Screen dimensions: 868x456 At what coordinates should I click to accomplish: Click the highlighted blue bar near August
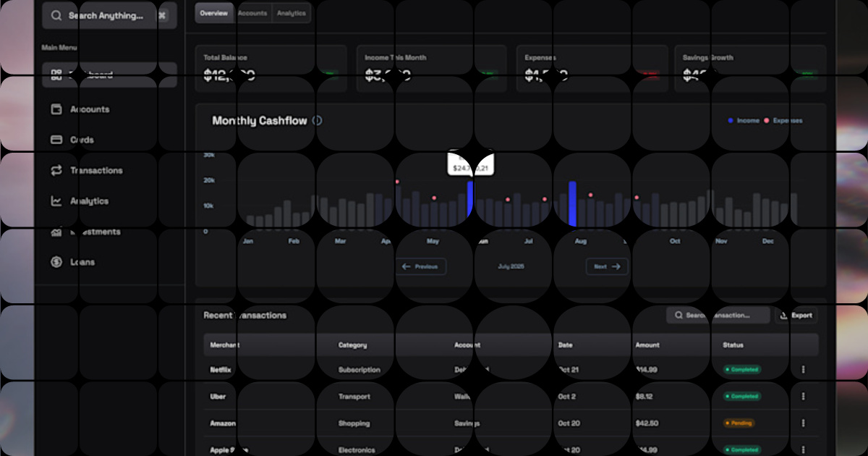pos(572,204)
